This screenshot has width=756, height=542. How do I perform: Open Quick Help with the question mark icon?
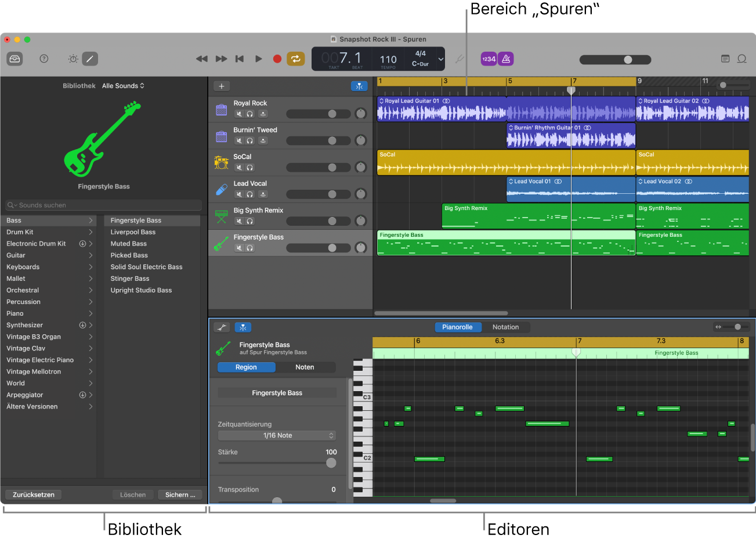coord(44,59)
